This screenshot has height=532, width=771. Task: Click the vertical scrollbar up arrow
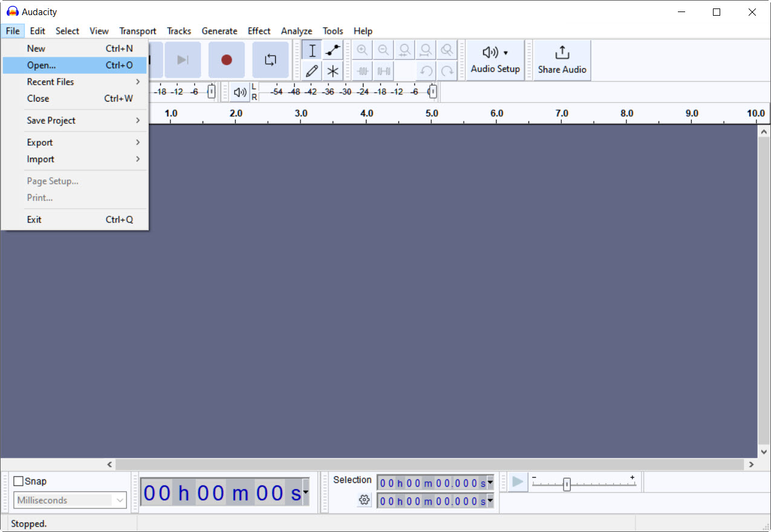tap(764, 132)
